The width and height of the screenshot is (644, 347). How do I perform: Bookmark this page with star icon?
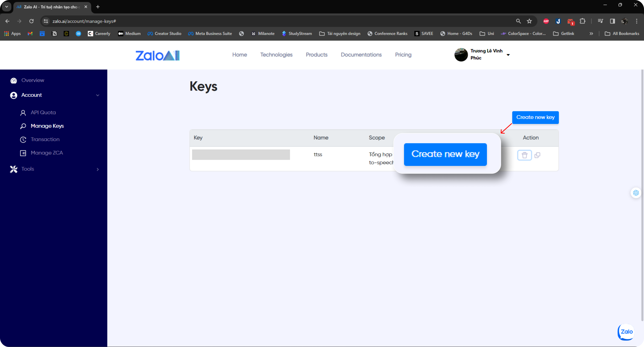tap(529, 21)
